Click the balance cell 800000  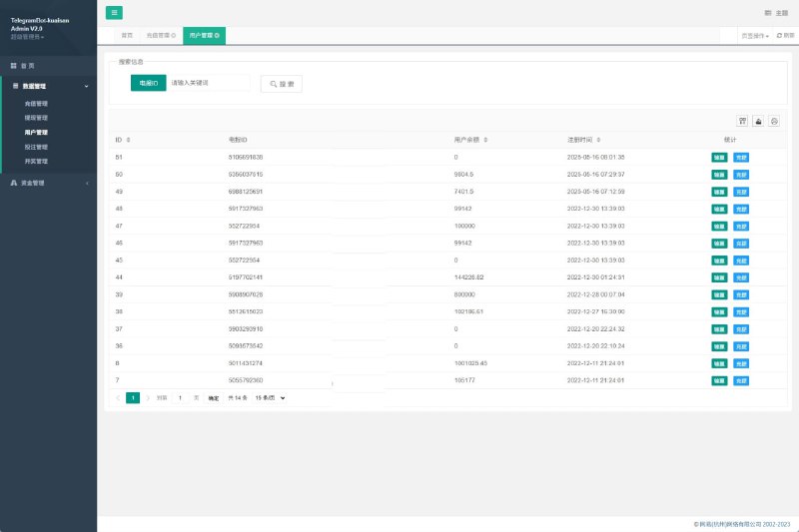pos(464,294)
